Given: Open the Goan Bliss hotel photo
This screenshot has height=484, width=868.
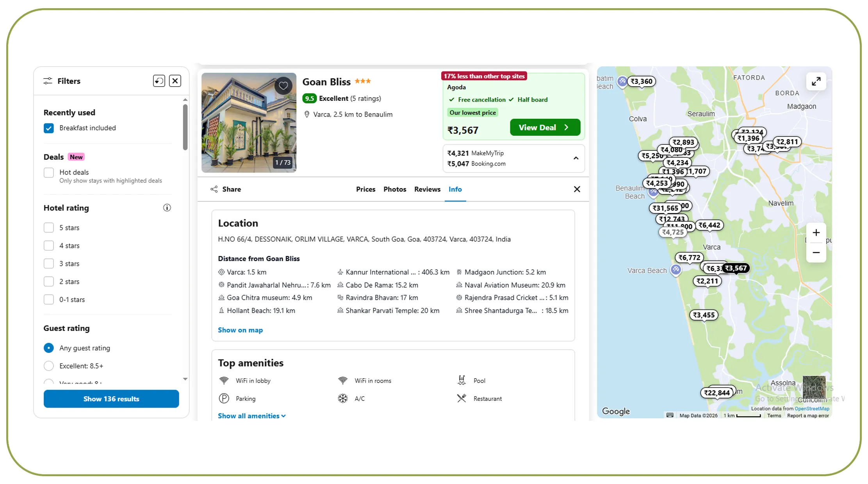Looking at the screenshot, I should [249, 123].
